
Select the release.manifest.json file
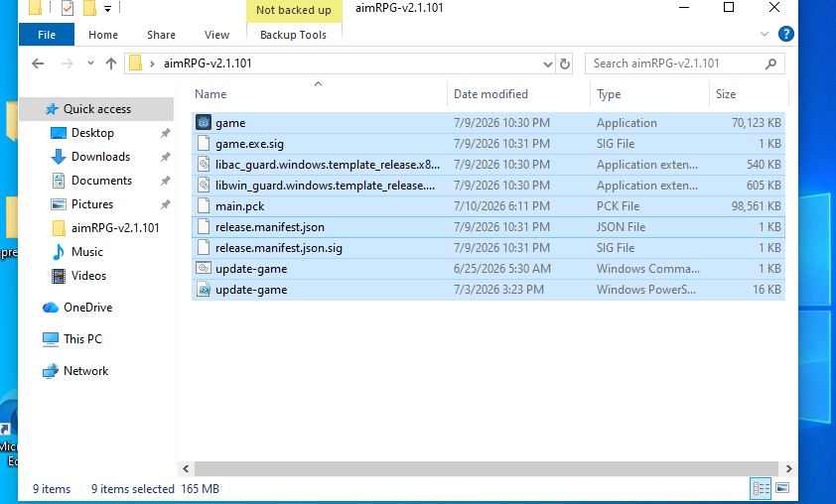click(x=488, y=227)
